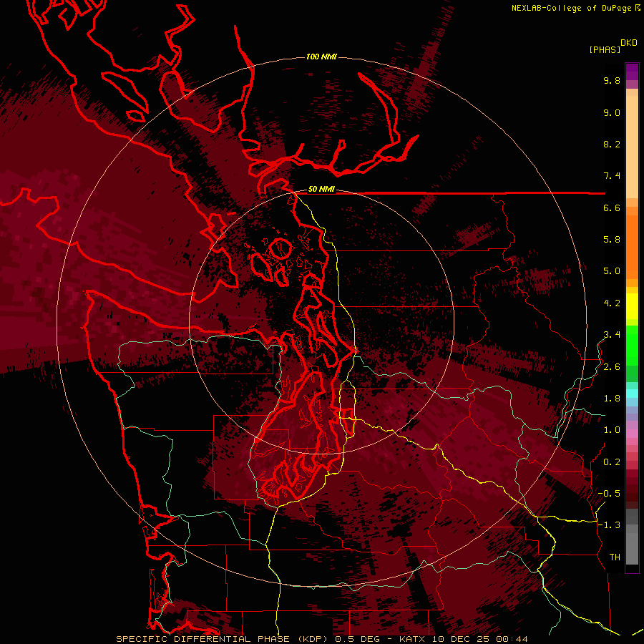Click the 9.0 colorbar scale label
This screenshot has width=644, height=644.
pos(612,112)
